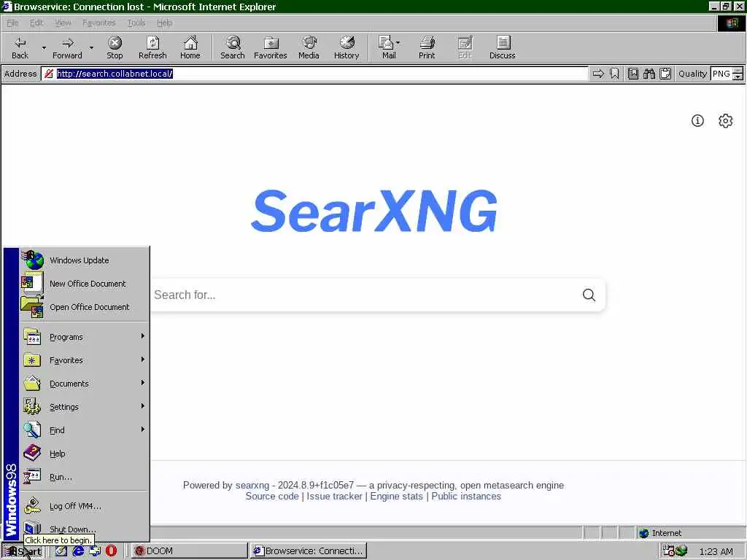
Task: Open the Mail button dropdown arrow
Action: pos(398,43)
